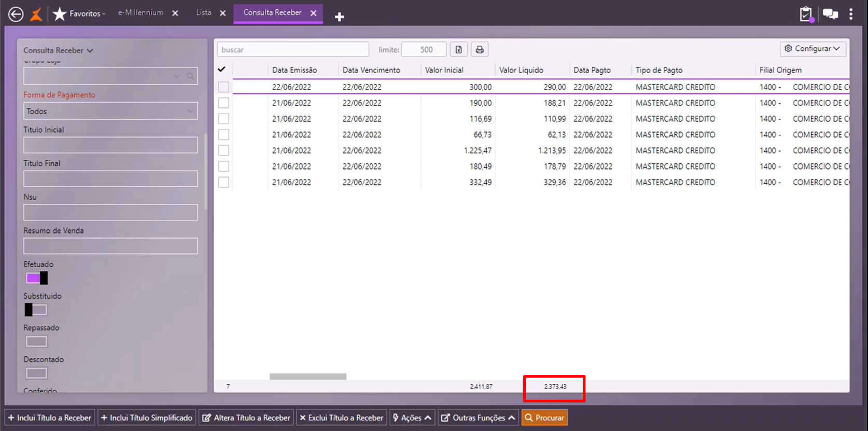Check the row with Valor Inicial 180,49
This screenshot has width=868, height=431.
223,166
